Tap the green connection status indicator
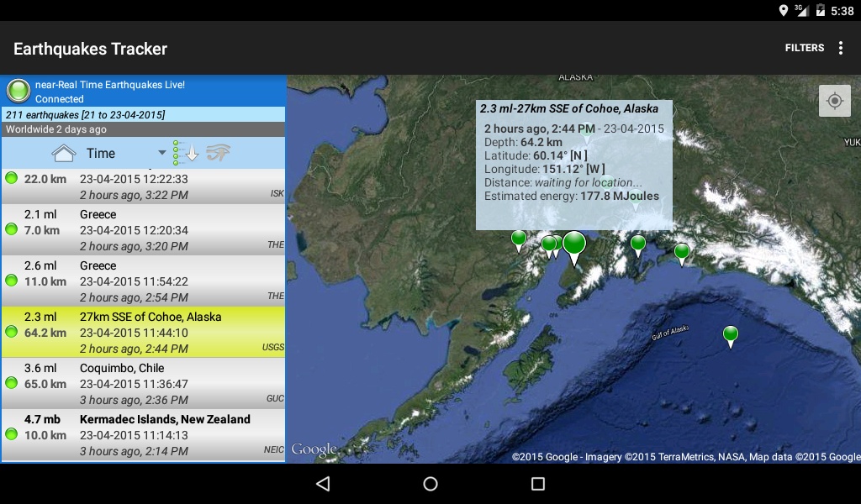This screenshot has height=504, width=861. pos(18,91)
